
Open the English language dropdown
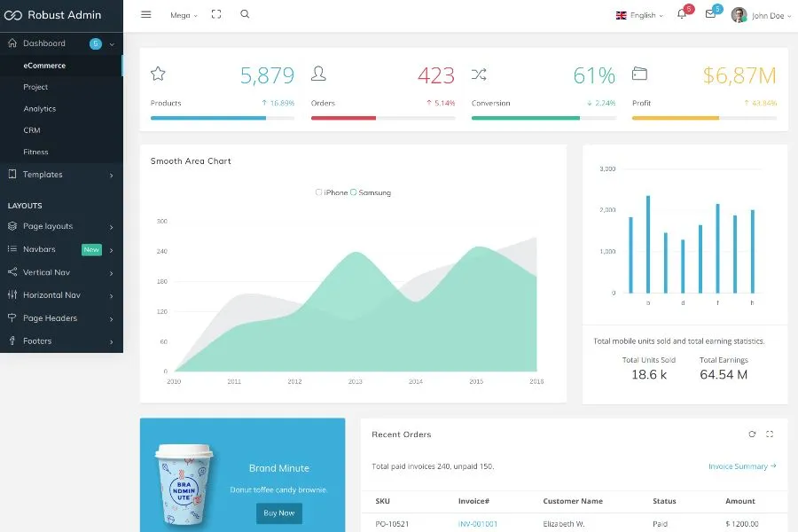coord(639,15)
